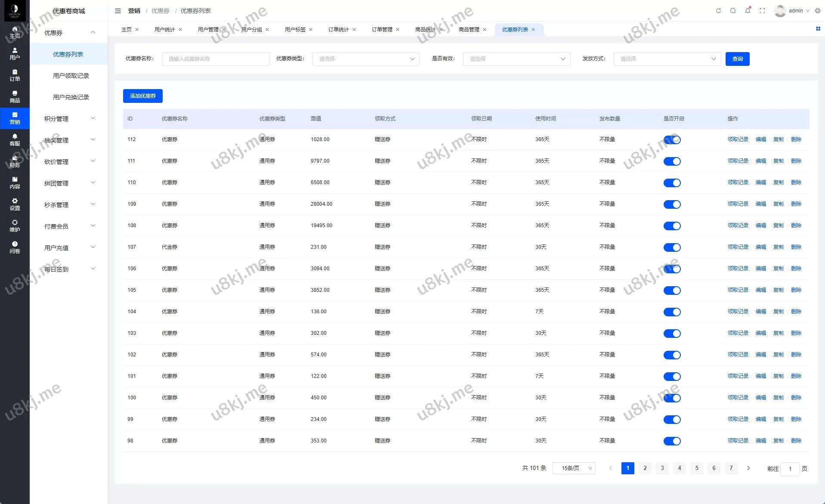The image size is (825, 504).
Task: Turn off the switch for coupon 98
Action: coord(672,441)
